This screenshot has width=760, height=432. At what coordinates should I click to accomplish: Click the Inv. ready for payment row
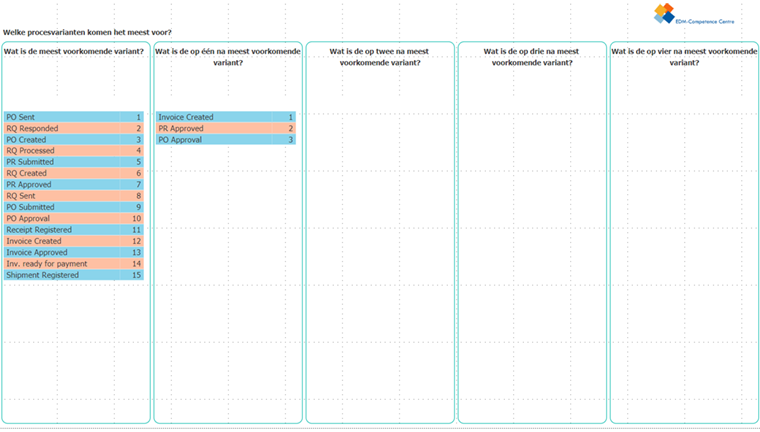73,264
